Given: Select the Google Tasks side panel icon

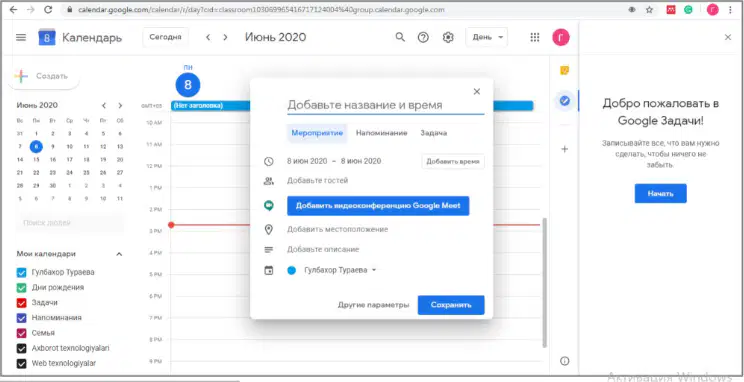Looking at the screenshot, I should pos(565,101).
